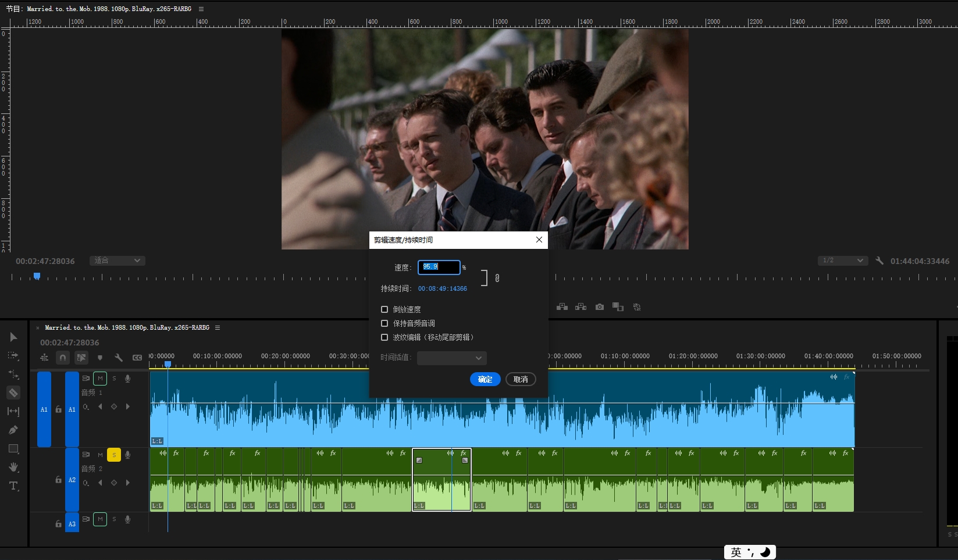Toggle Solo on audio track A2
The height and width of the screenshot is (560, 958).
point(114,455)
